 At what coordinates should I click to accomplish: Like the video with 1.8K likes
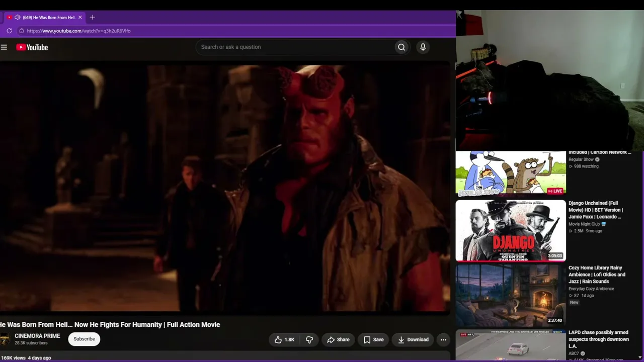[x=284, y=340]
